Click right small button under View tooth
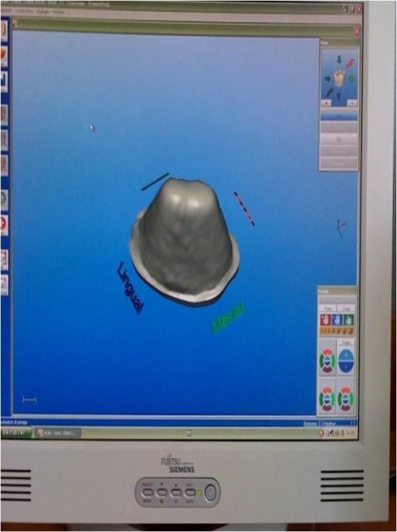 (352, 103)
